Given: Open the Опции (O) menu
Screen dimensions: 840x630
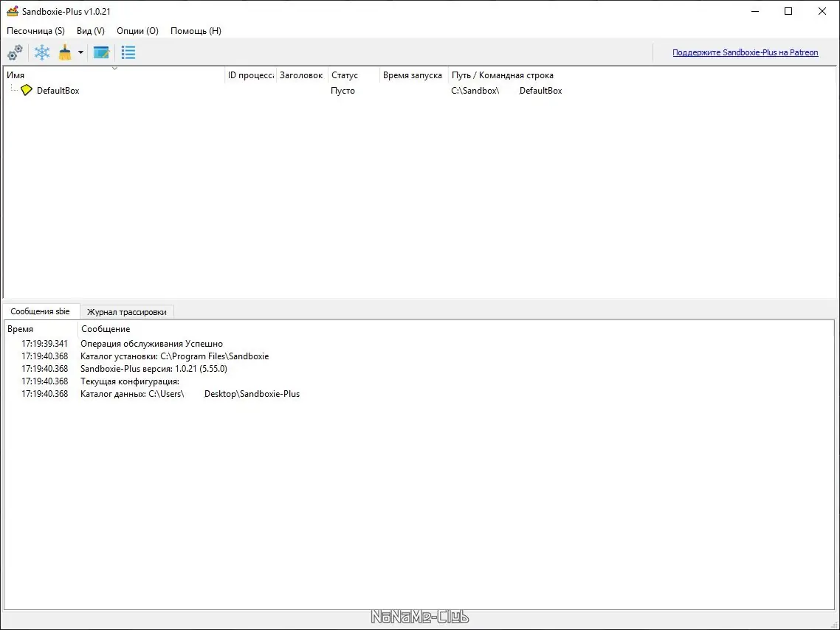Looking at the screenshot, I should coord(138,31).
